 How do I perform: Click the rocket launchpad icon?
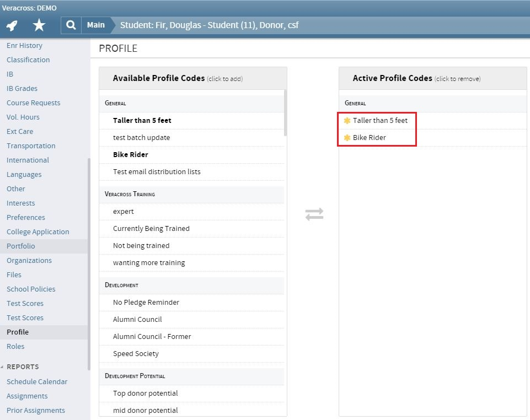click(12, 25)
